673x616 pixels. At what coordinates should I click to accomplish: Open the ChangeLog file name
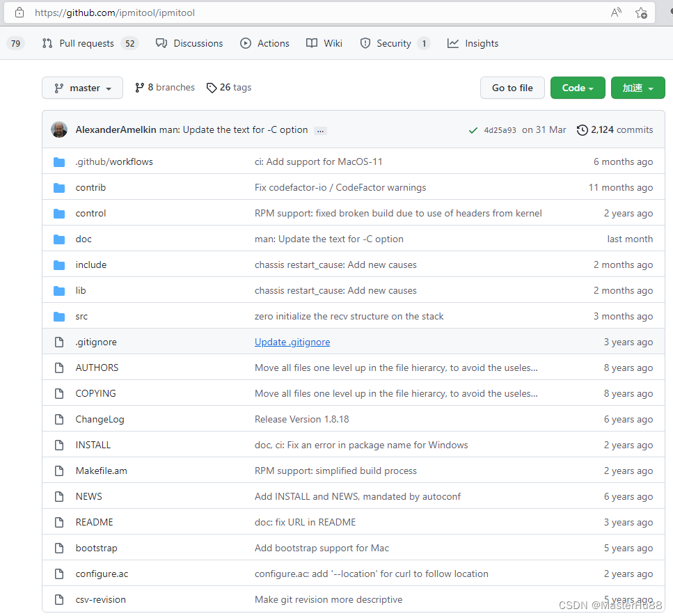pos(100,420)
